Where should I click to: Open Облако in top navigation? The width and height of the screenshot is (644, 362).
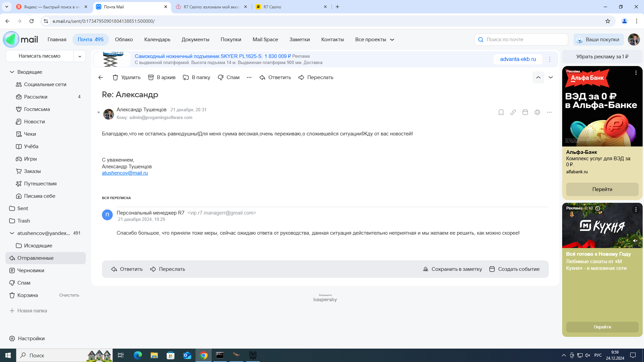[124, 40]
